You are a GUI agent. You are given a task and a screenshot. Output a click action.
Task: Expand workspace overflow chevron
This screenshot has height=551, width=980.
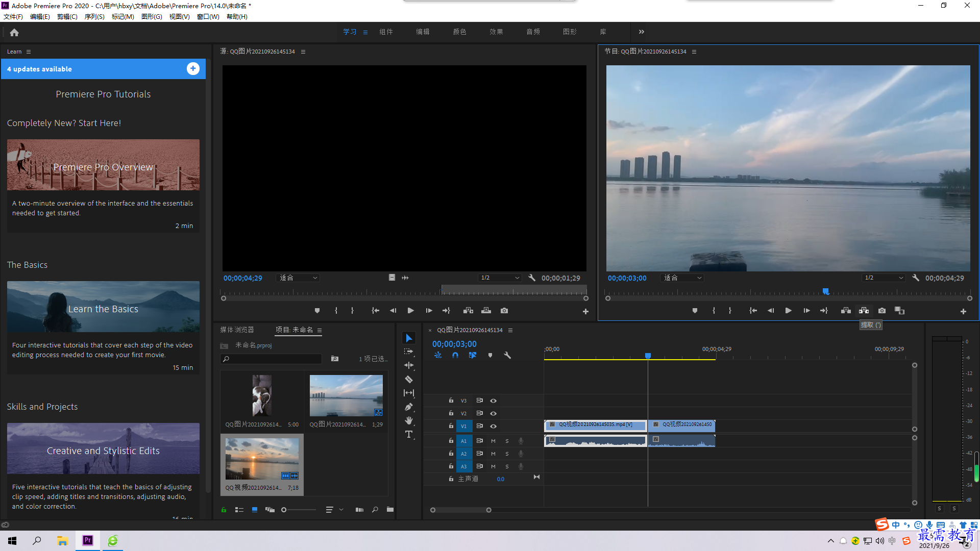click(x=642, y=32)
